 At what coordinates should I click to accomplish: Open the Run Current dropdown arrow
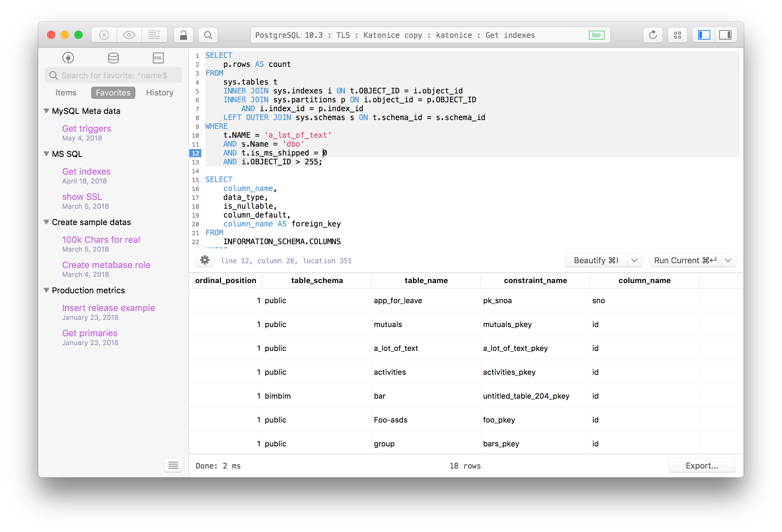tap(728, 260)
